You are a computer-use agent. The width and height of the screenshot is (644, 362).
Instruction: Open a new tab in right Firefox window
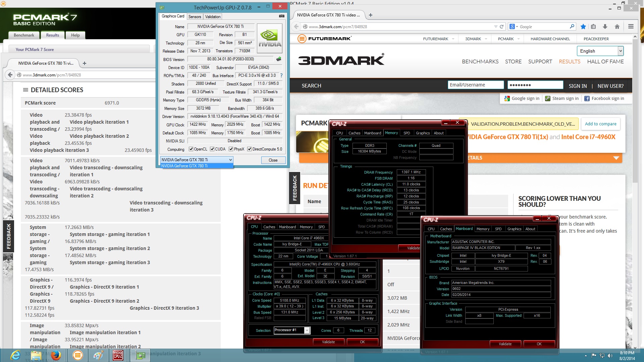click(371, 15)
